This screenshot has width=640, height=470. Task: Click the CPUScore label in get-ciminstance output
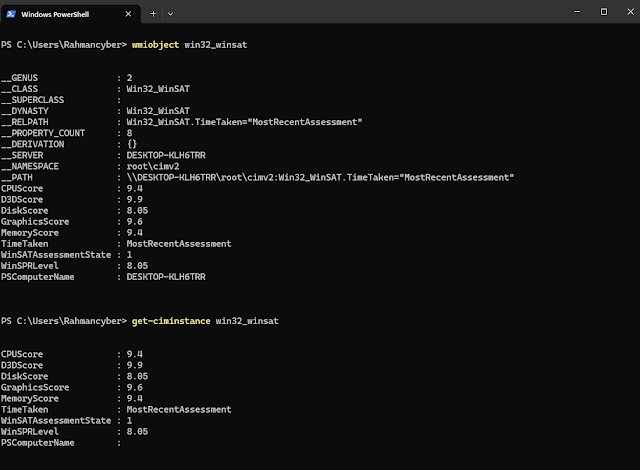tap(22, 354)
